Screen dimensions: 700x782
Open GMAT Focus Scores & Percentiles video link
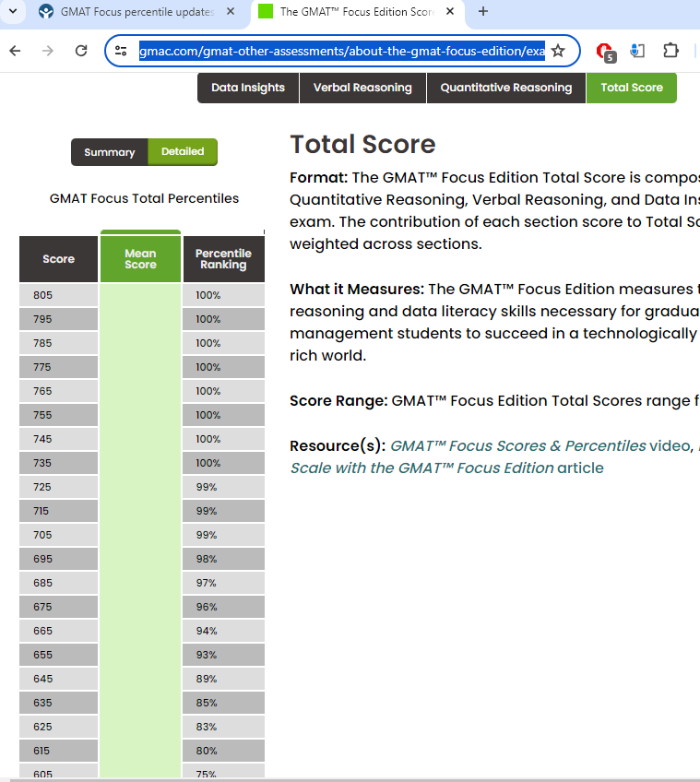[517, 445]
